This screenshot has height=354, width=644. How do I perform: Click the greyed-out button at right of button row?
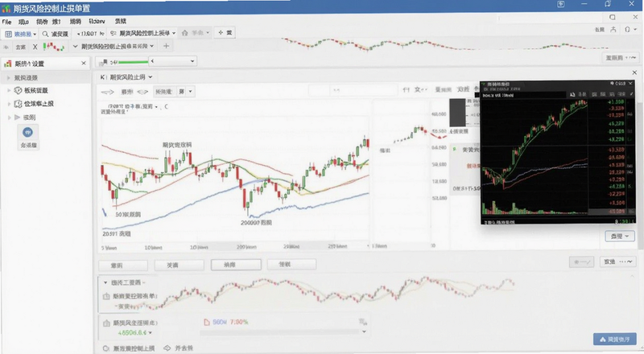pyautogui.click(x=581, y=262)
